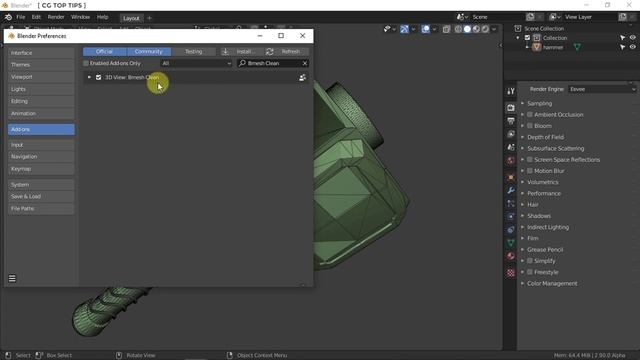The width and height of the screenshot is (640, 360).
Task: Select the Keymap preferences section
Action: (41, 169)
